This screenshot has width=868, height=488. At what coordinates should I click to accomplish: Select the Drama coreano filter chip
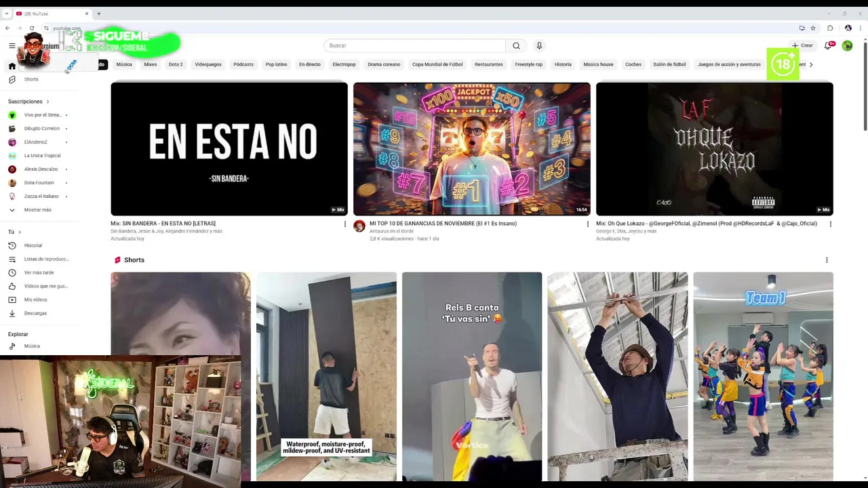click(x=384, y=64)
